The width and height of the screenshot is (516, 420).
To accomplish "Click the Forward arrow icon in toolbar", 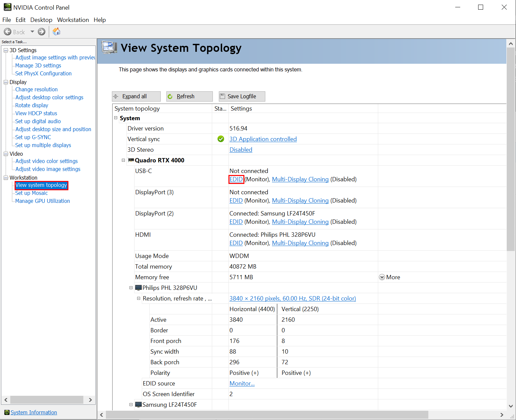I will tap(42, 32).
